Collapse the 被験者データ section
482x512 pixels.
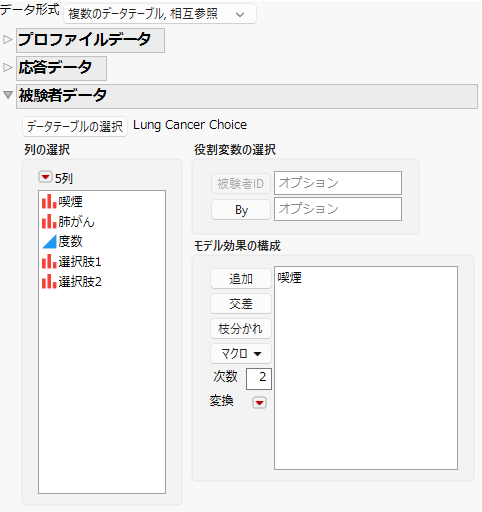tap(8, 95)
